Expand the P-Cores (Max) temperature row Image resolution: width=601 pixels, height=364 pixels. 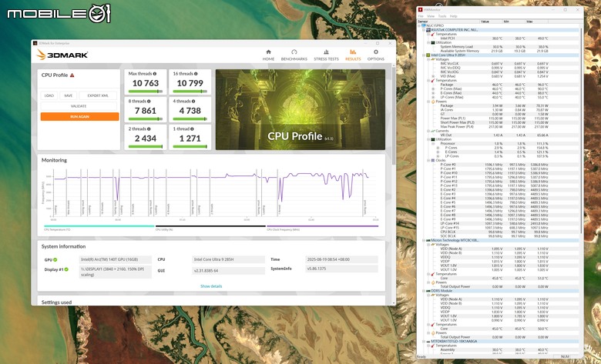[x=434, y=88]
